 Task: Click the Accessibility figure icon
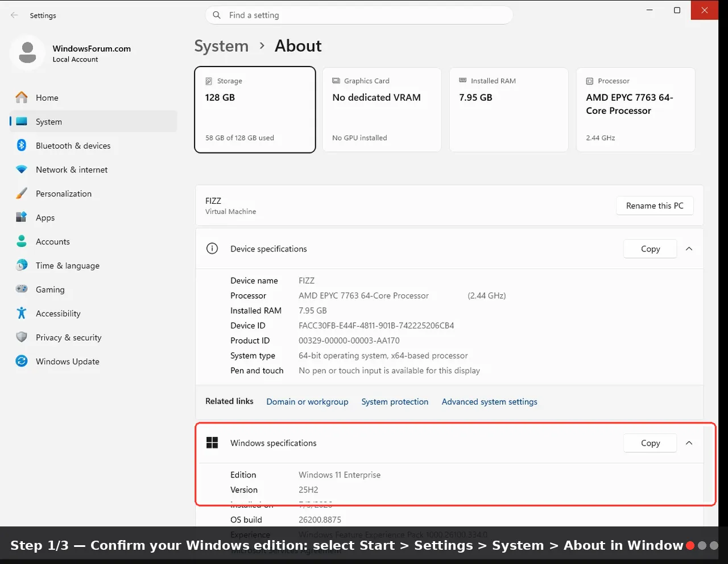click(22, 313)
